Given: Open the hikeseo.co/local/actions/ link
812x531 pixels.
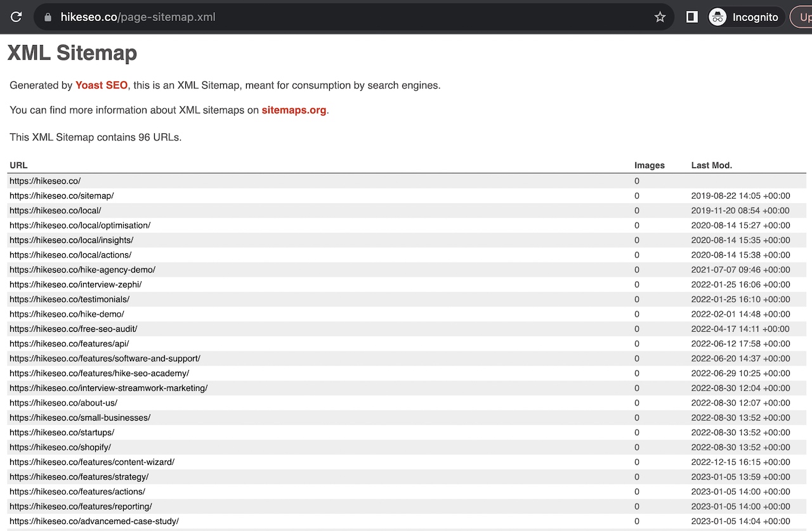Looking at the screenshot, I should 70,254.
